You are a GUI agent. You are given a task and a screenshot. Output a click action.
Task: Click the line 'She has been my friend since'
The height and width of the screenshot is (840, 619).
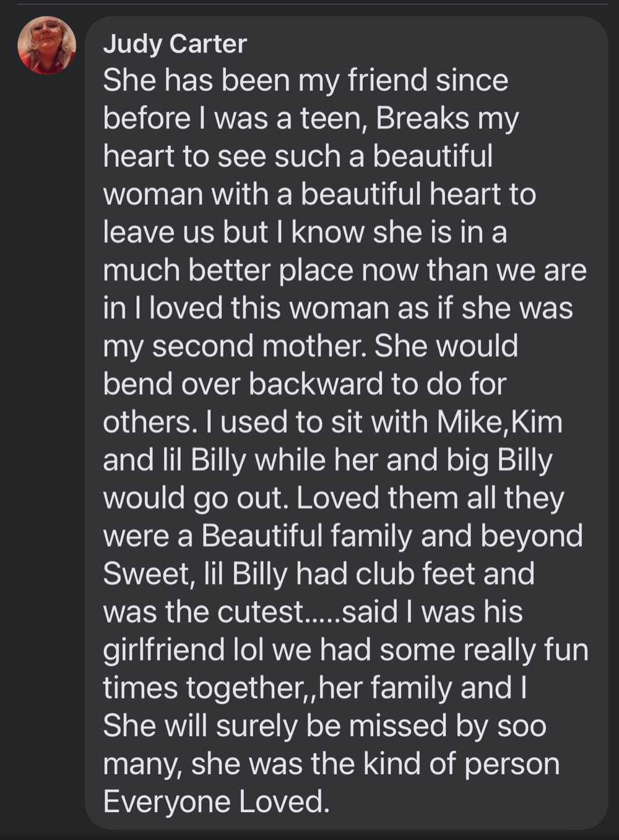[305, 80]
